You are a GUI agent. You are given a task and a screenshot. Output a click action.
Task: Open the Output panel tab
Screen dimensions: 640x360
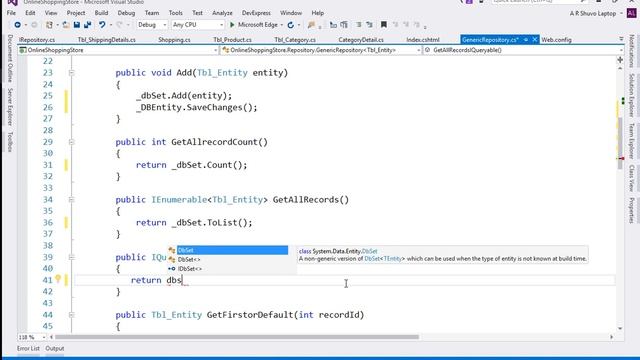click(x=55, y=349)
